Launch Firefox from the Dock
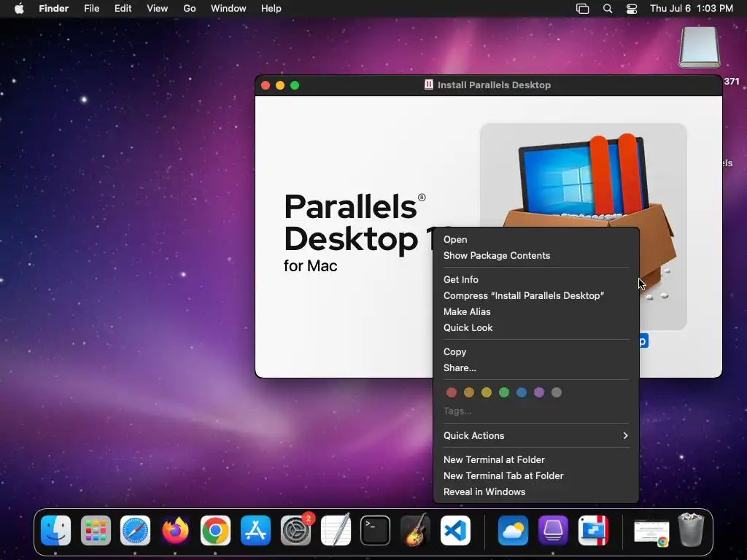The image size is (747, 560). [x=175, y=530]
